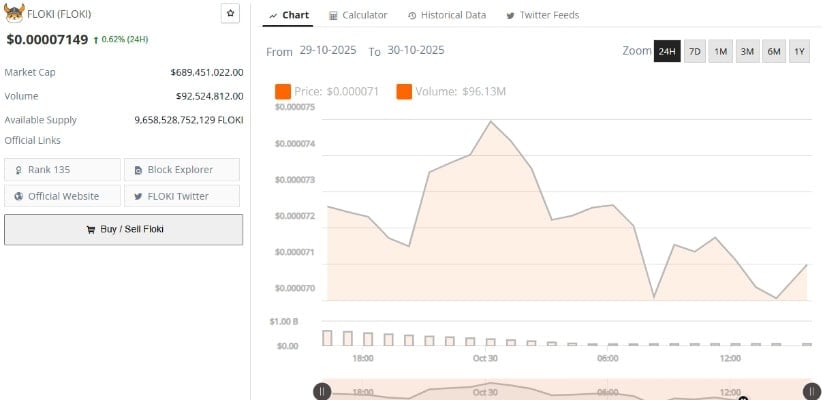The height and width of the screenshot is (400, 825).
Task: Open the Chart tab
Action: [x=289, y=15]
